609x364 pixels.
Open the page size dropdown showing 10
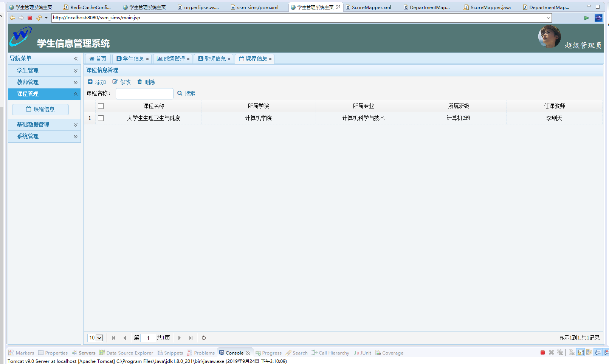point(95,338)
